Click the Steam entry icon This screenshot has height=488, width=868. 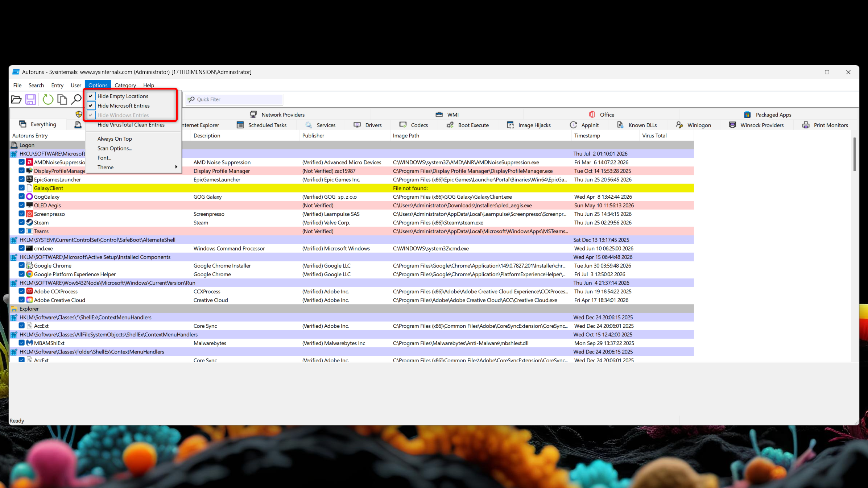[x=30, y=222]
